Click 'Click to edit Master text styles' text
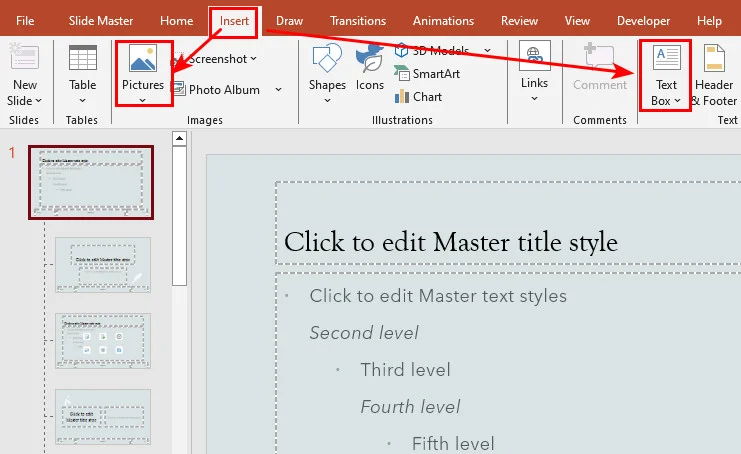 [x=438, y=296]
